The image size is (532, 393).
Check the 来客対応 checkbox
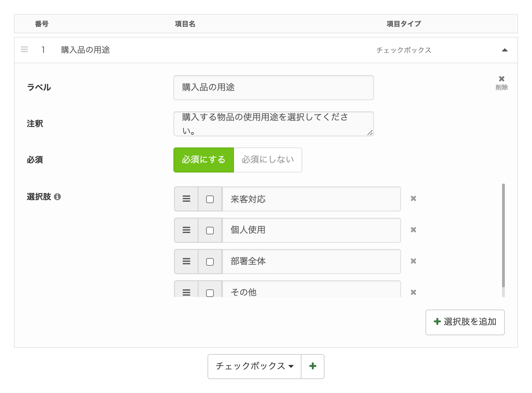(210, 199)
